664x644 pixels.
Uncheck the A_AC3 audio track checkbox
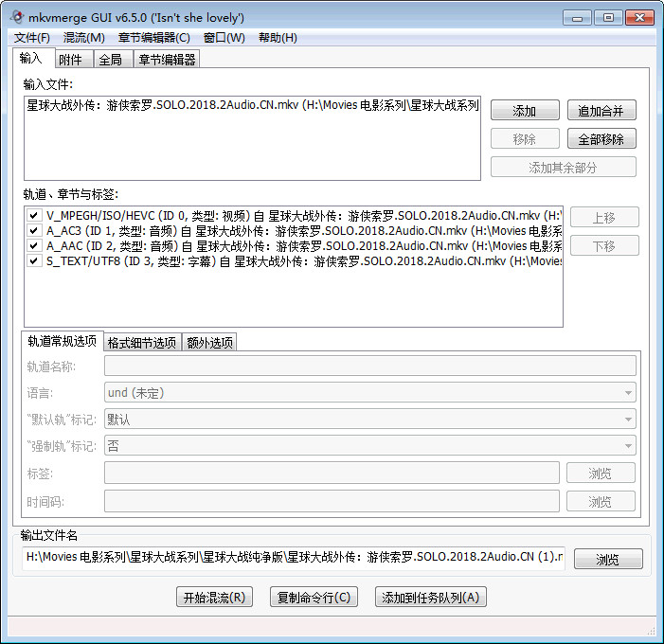(33, 231)
